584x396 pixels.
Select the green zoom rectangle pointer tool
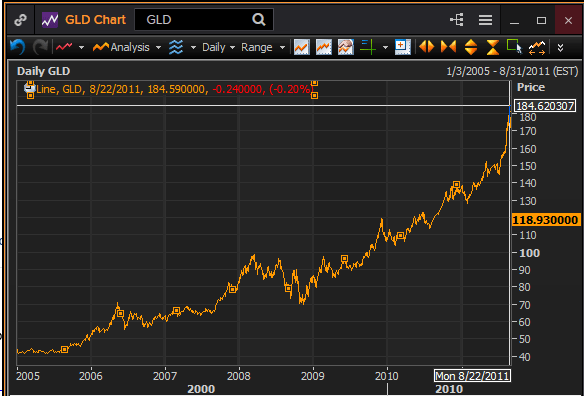click(514, 47)
